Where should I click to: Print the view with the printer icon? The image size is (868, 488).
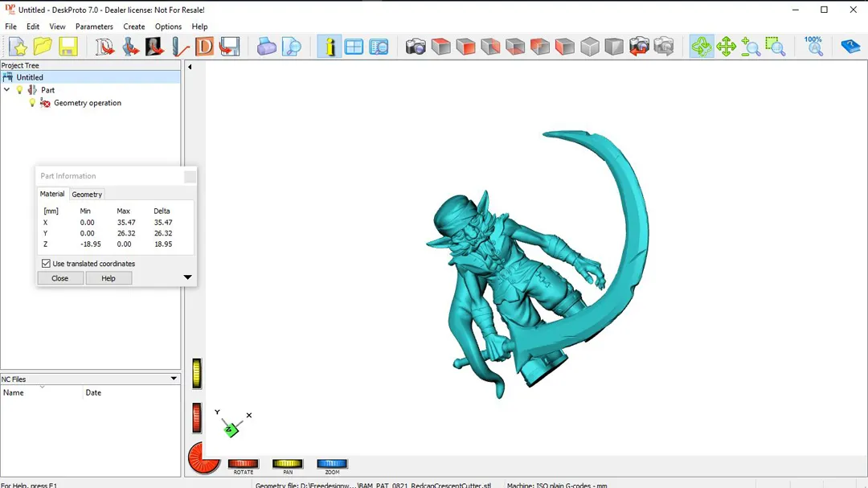pos(266,47)
